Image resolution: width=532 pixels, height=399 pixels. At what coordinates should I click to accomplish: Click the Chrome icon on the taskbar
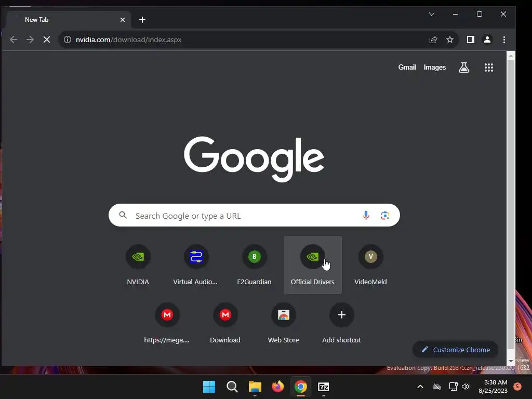pos(301,387)
